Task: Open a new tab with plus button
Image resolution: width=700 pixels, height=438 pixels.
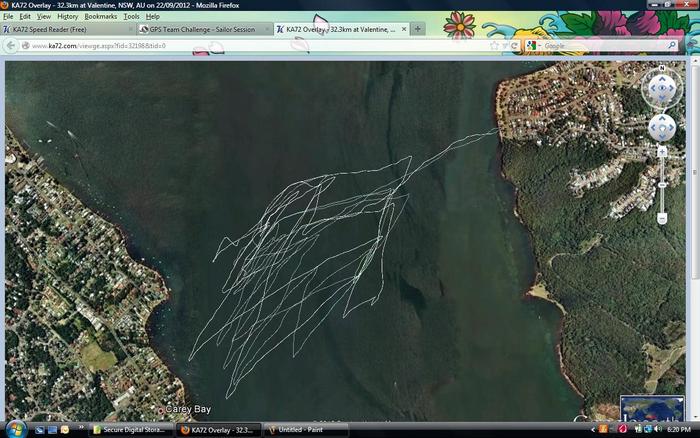Action: pyautogui.click(x=417, y=29)
